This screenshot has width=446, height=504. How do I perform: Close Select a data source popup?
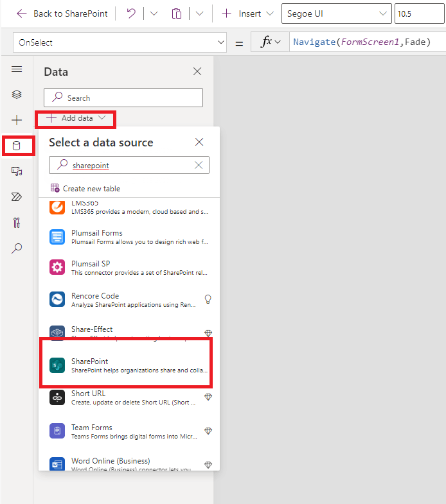tap(199, 142)
